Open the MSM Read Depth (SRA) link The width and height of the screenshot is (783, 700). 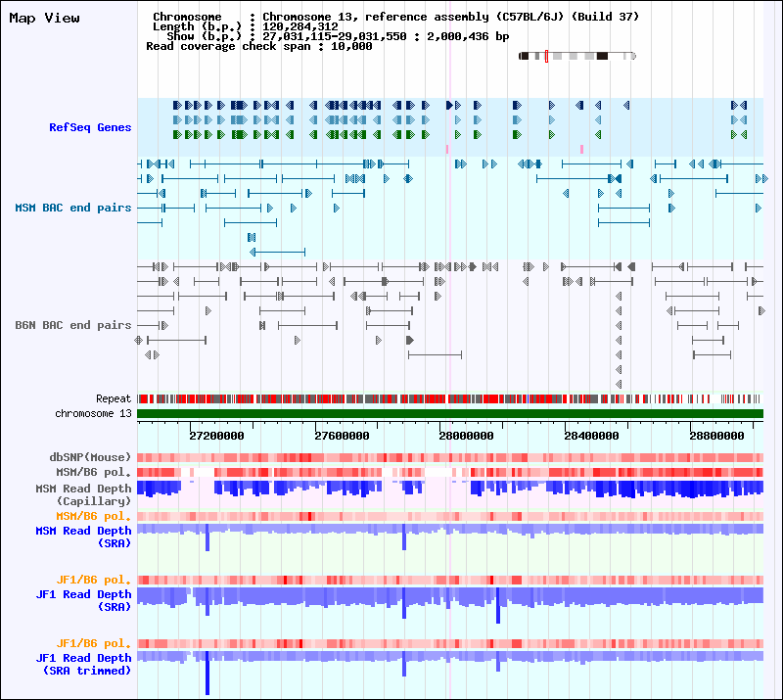pos(83,537)
